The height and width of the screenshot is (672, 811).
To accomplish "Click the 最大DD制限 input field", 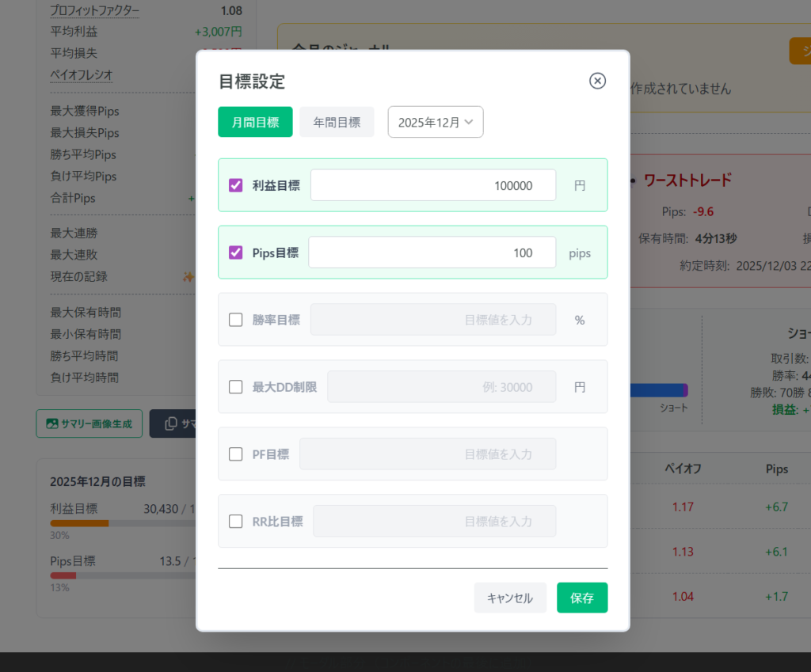I will click(x=441, y=387).
